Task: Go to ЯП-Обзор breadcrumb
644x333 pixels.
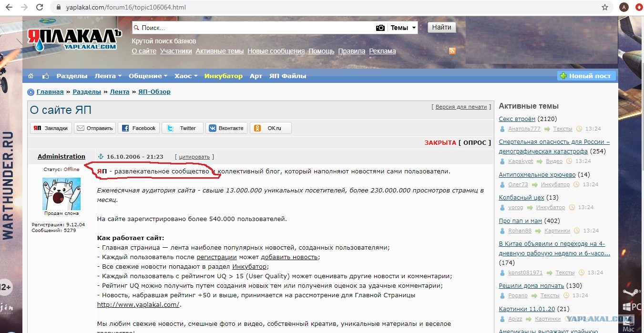Action: coord(154,92)
